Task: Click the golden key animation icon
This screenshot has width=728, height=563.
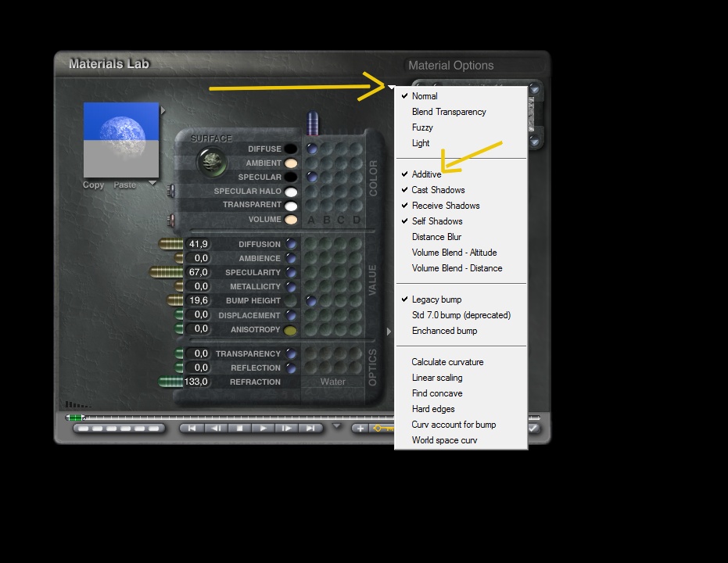Action: 382,429
